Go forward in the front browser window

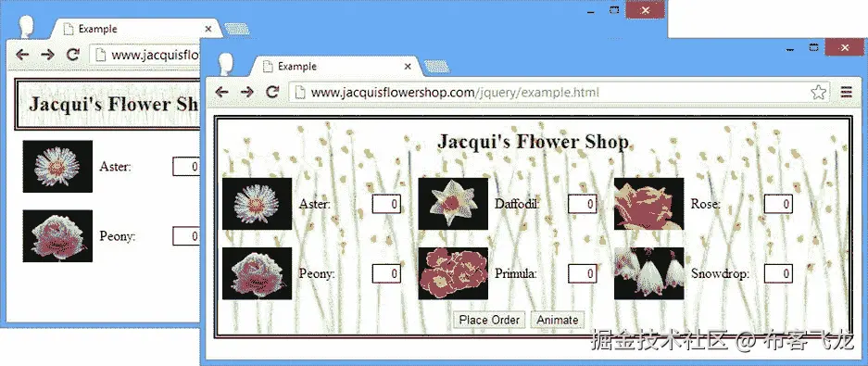coord(247,92)
